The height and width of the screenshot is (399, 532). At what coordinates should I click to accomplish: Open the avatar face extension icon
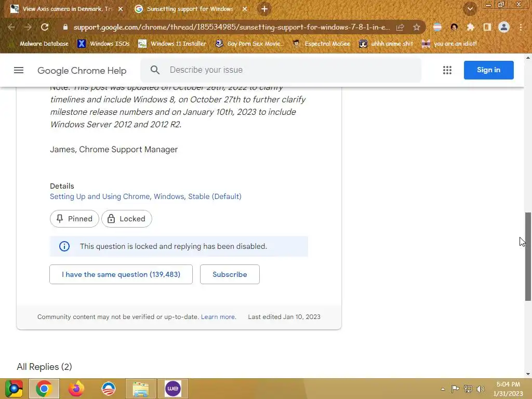[454, 27]
